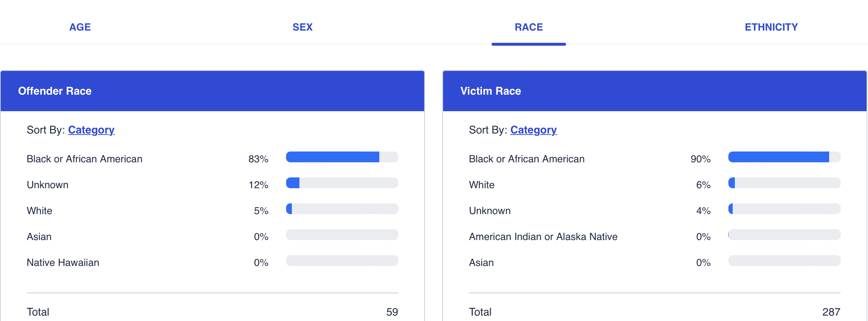Screen dimensions: 868x321
Task: Click the offender Total value 59
Action: coord(392,312)
